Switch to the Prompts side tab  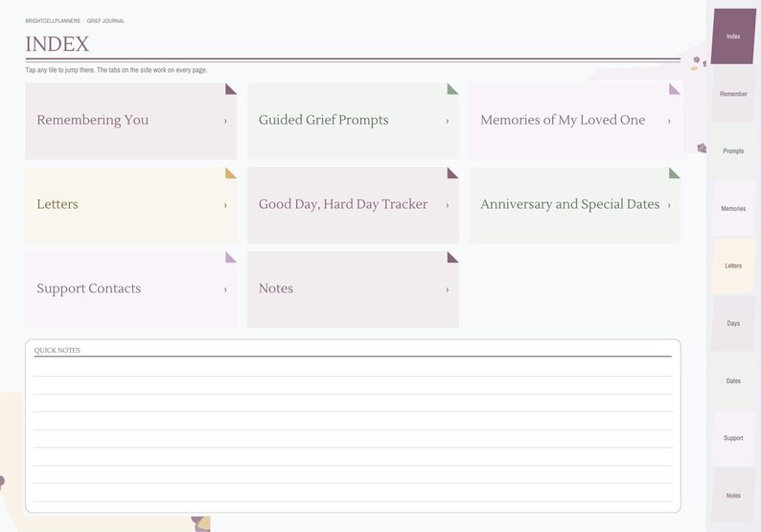tap(733, 150)
